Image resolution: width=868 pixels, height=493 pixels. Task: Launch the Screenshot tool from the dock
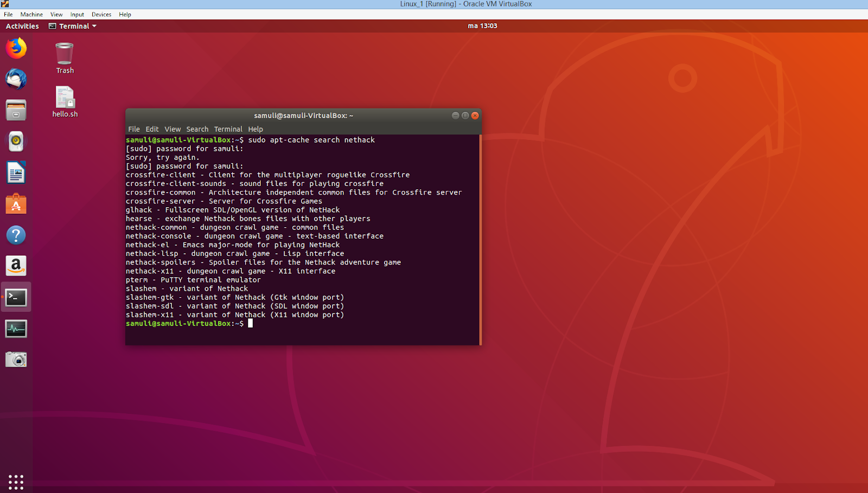coord(16,358)
